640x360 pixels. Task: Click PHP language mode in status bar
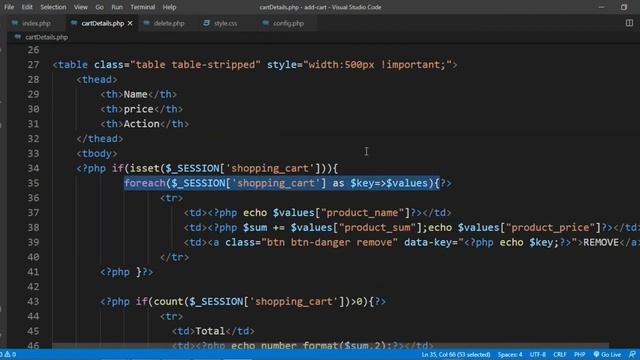click(x=579, y=354)
